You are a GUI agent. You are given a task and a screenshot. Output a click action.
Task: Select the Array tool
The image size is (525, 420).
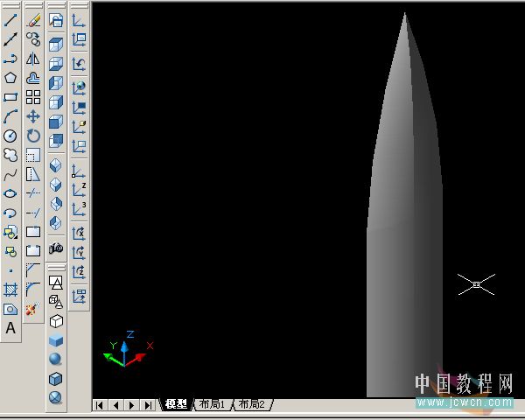point(33,97)
